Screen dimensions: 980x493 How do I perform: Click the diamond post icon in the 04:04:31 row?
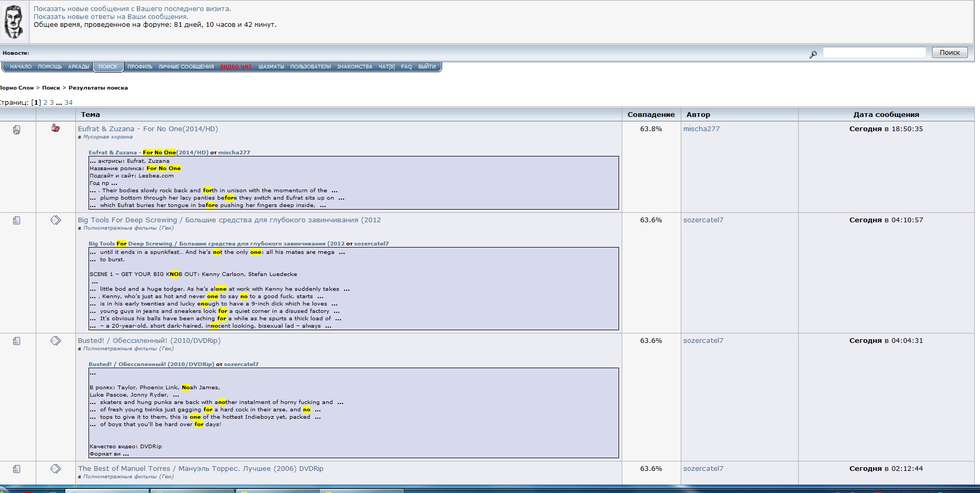55,341
